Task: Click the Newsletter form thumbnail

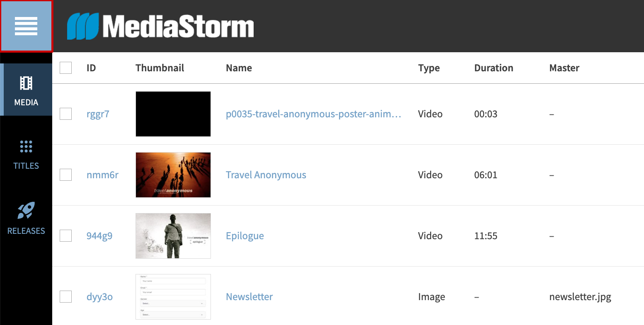Action: tap(173, 297)
